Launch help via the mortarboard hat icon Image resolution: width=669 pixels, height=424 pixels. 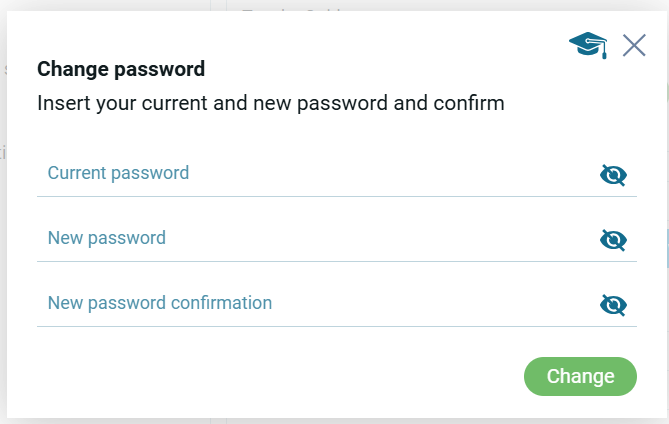pos(588,45)
